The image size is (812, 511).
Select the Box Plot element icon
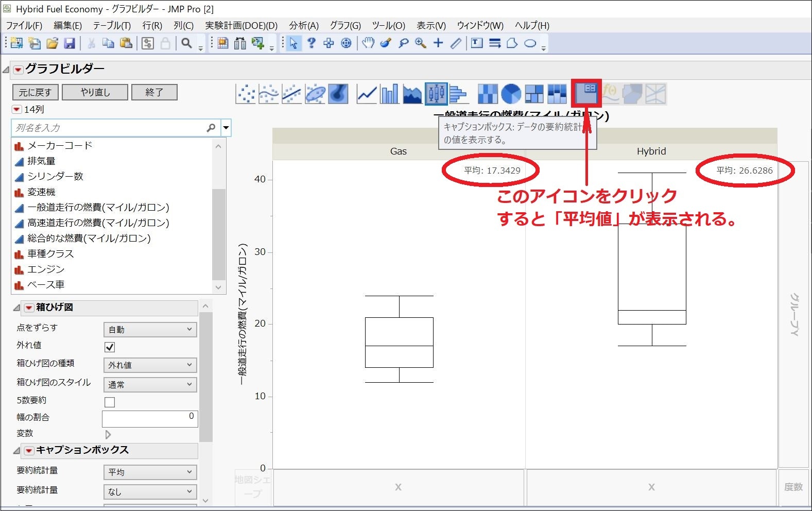(x=436, y=94)
